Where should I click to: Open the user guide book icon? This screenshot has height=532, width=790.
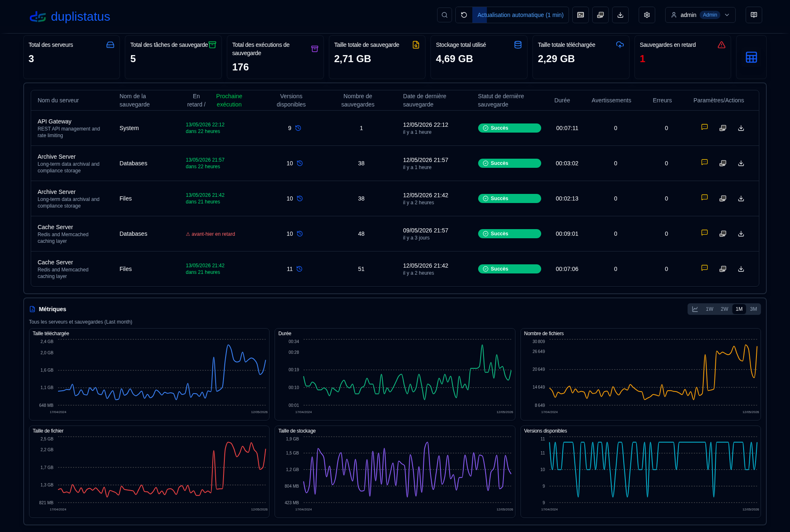[754, 15]
